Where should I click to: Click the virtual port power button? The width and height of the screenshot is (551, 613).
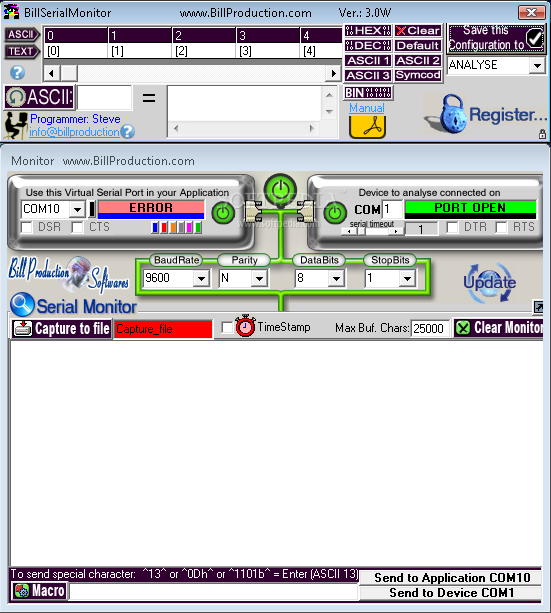coord(223,213)
